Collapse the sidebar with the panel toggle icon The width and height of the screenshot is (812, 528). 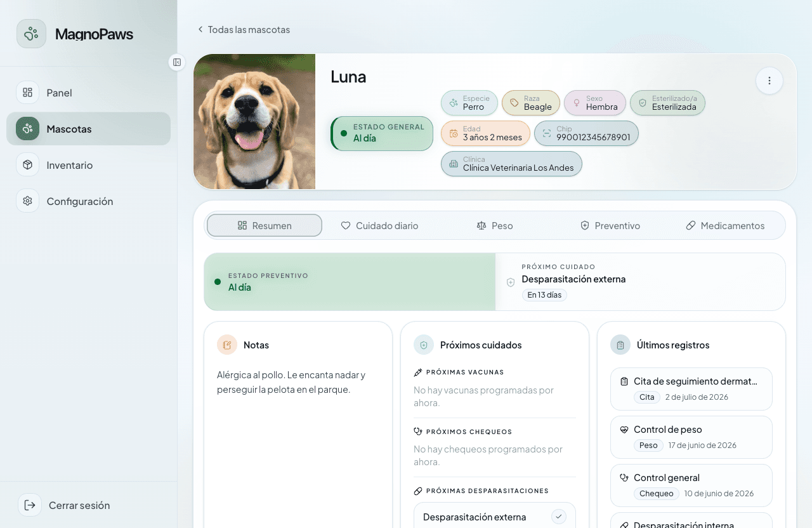pos(177,62)
